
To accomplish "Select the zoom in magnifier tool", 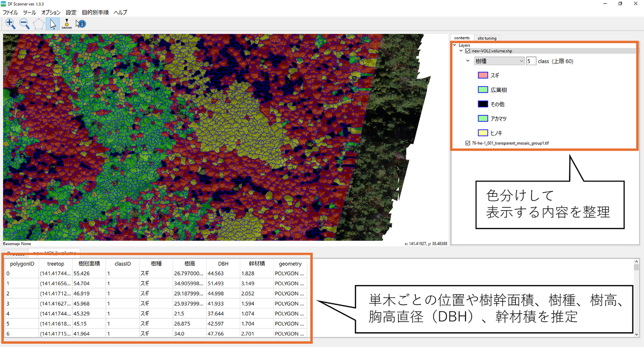I will [10, 24].
